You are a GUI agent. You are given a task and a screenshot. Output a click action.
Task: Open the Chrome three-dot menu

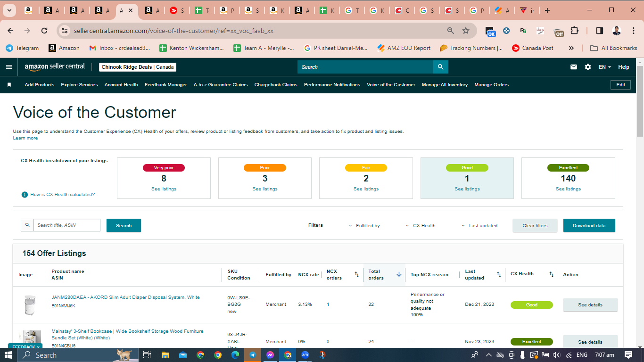pos(633,31)
